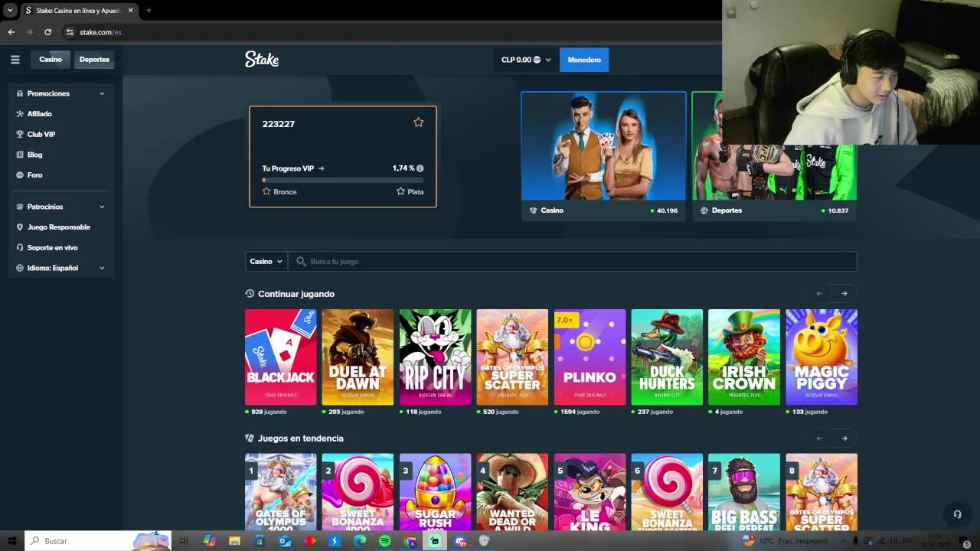Launch the Magic Piggy game
Viewport: 980px width, 551px height.
click(x=822, y=357)
